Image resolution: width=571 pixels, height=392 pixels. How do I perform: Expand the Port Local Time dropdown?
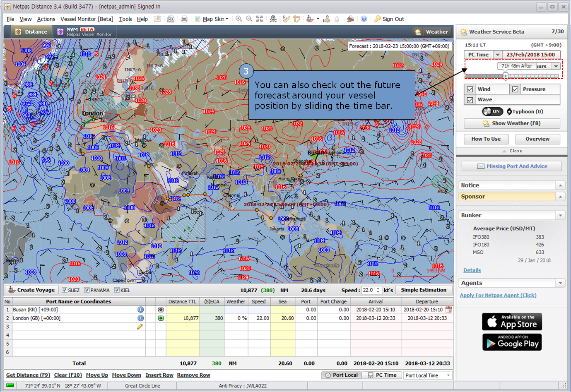coord(448,375)
